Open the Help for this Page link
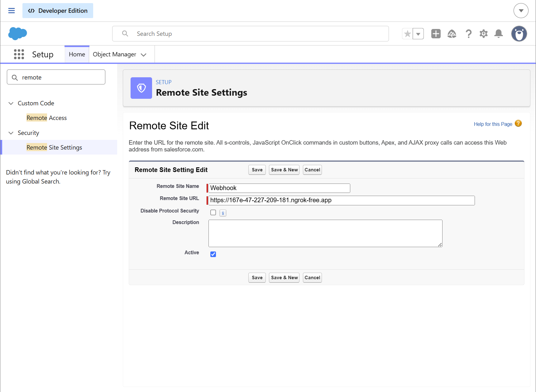Viewport: 536px width, 392px height. click(493, 124)
